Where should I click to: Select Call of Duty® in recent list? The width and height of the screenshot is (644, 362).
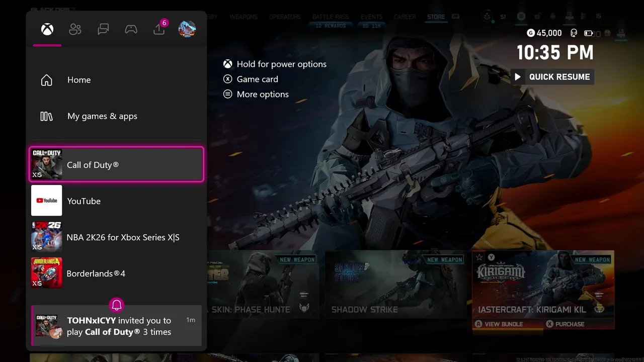pos(117,164)
